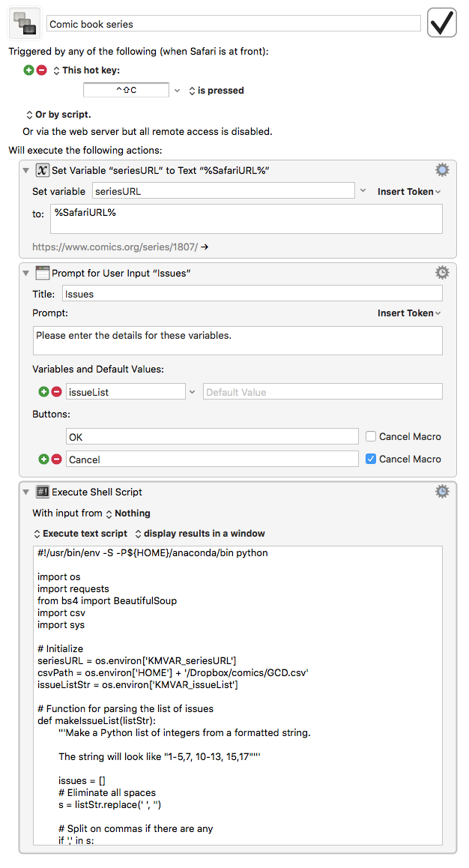
Task: Open the gear menu on Prompt for User Input
Action: [442, 272]
